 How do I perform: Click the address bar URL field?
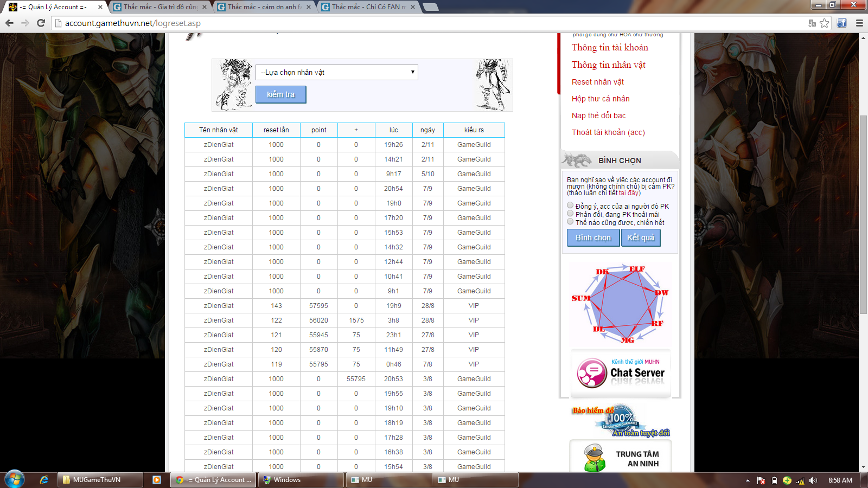pos(429,23)
